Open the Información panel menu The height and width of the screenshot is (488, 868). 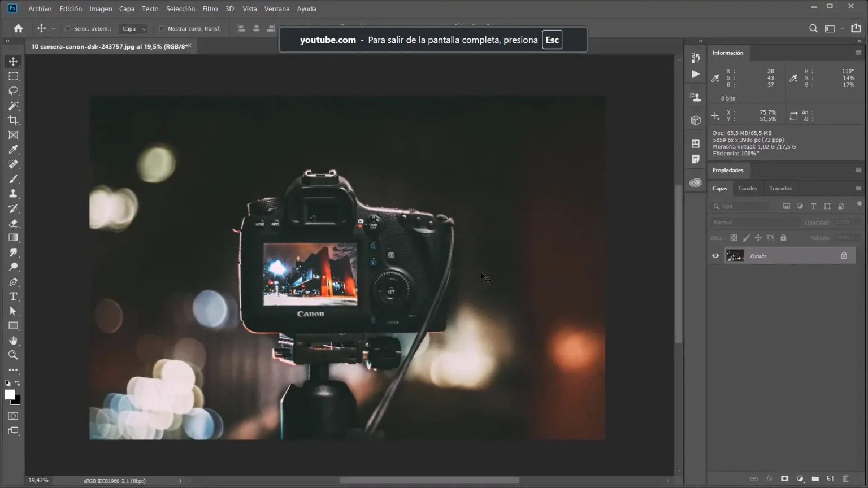pos(858,53)
